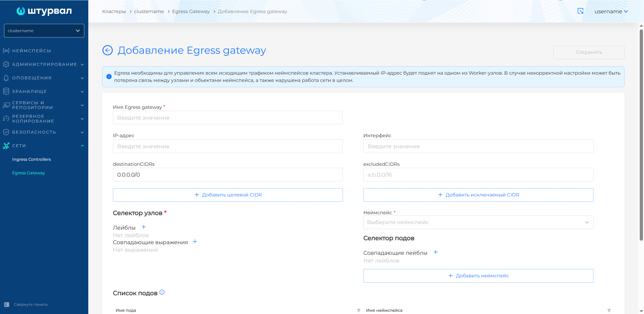Click the back arrow next to page title
Viewport: 644px width, 314px height.
[x=107, y=50]
